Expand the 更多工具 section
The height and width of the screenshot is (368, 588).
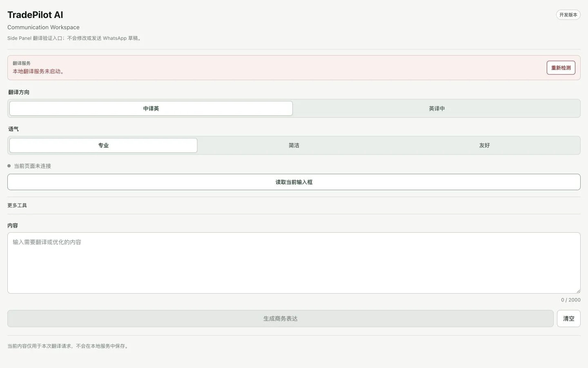point(17,205)
